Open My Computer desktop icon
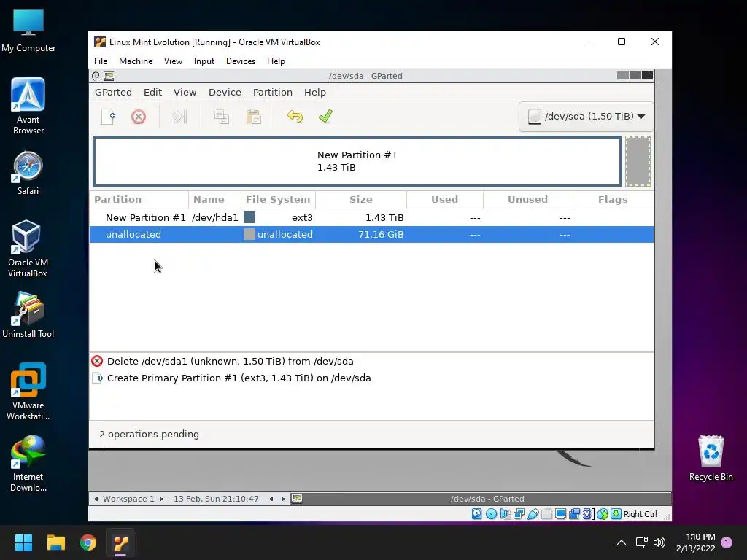The height and width of the screenshot is (560, 747). click(28, 31)
